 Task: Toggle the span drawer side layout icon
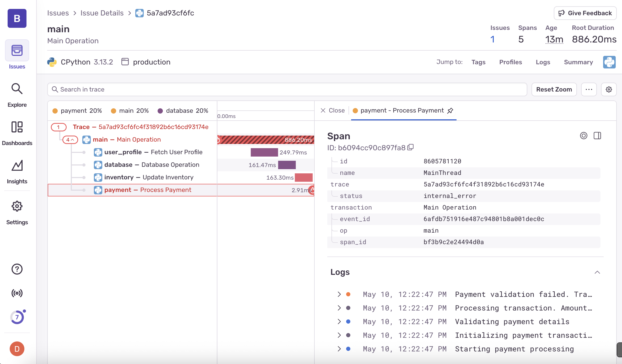[x=597, y=136]
